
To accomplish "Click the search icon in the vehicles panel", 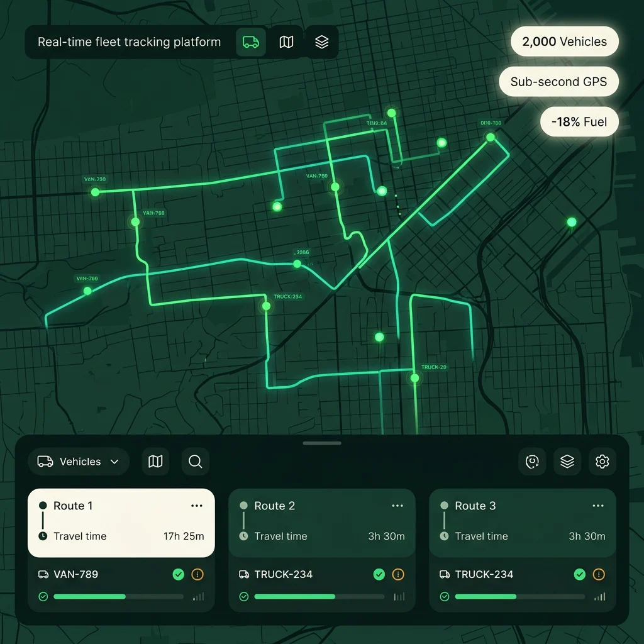I will 195,461.
